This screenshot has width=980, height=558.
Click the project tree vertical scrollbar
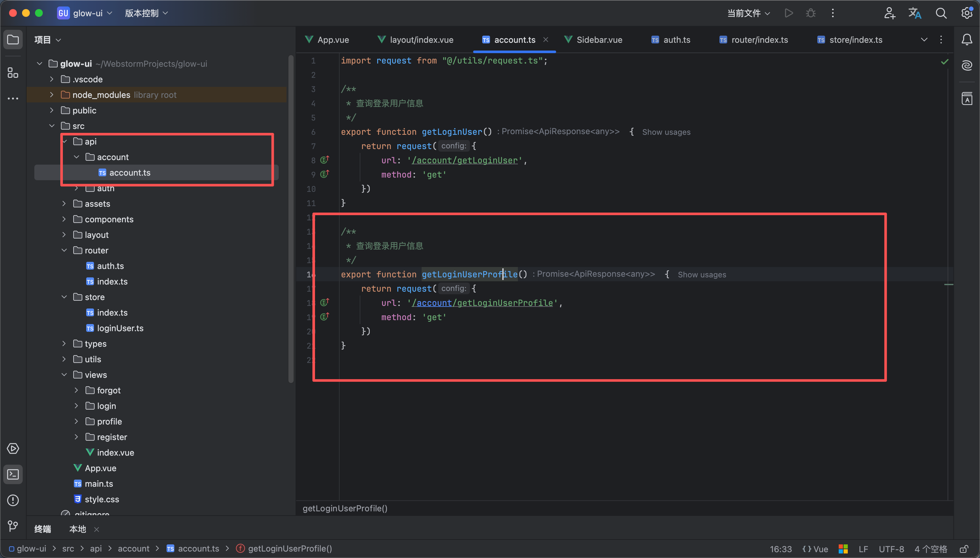(291, 218)
